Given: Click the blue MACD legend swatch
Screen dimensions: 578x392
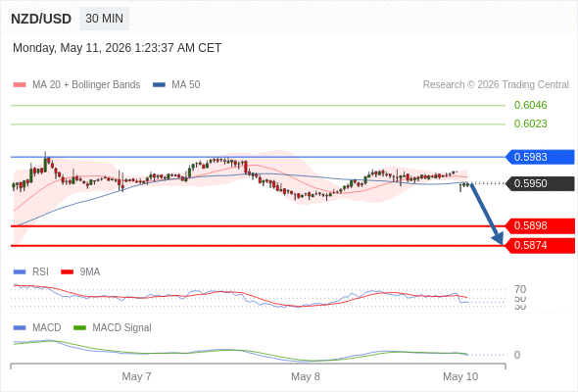Looking at the screenshot, I should [x=20, y=328].
